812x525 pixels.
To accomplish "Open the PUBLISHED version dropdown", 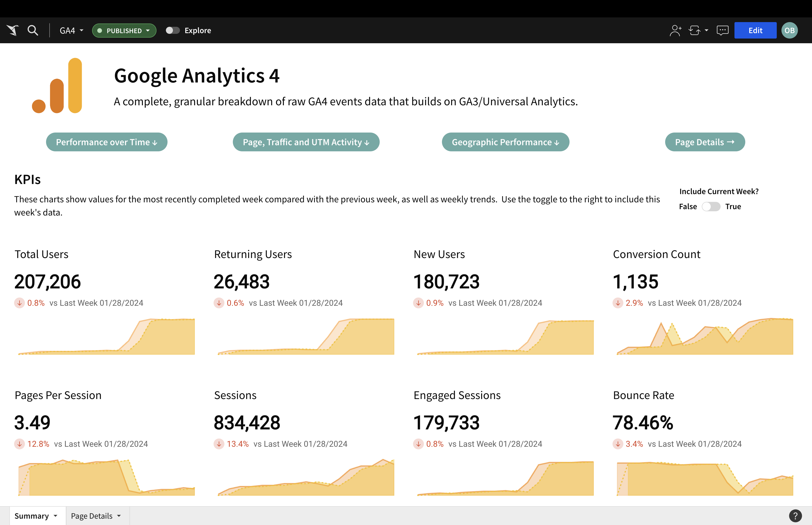I will pyautogui.click(x=124, y=30).
